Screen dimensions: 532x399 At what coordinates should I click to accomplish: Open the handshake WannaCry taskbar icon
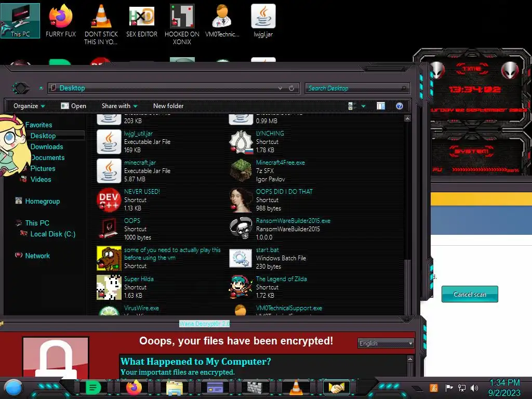[x=336, y=388]
